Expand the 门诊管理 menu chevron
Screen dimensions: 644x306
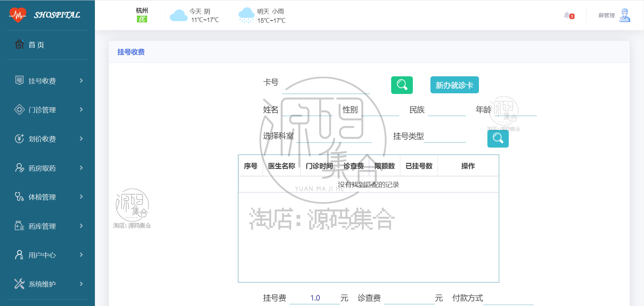[x=81, y=110]
